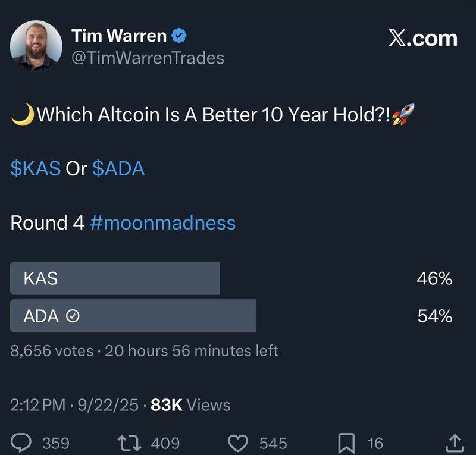Open Tim Warren's profile picture

[36, 46]
